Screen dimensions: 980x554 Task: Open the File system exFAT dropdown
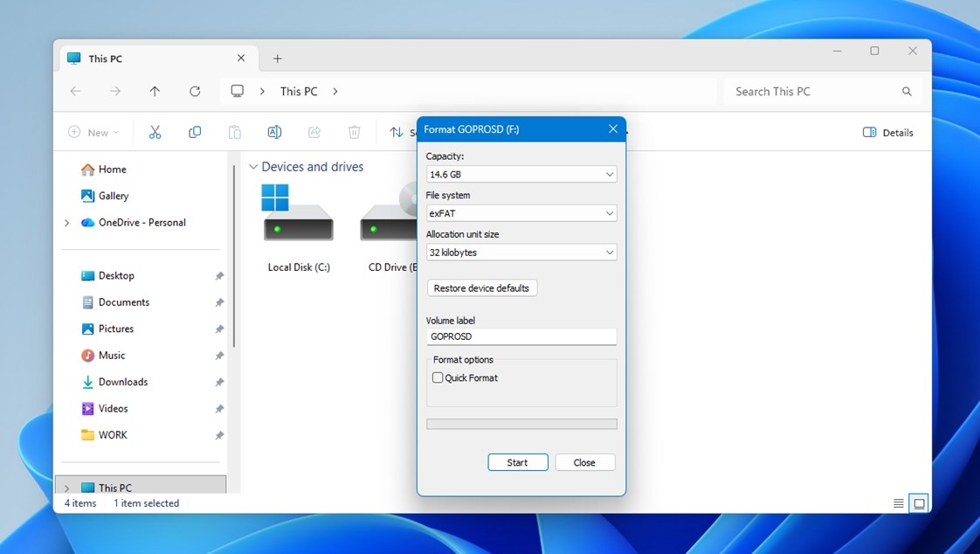pos(521,213)
